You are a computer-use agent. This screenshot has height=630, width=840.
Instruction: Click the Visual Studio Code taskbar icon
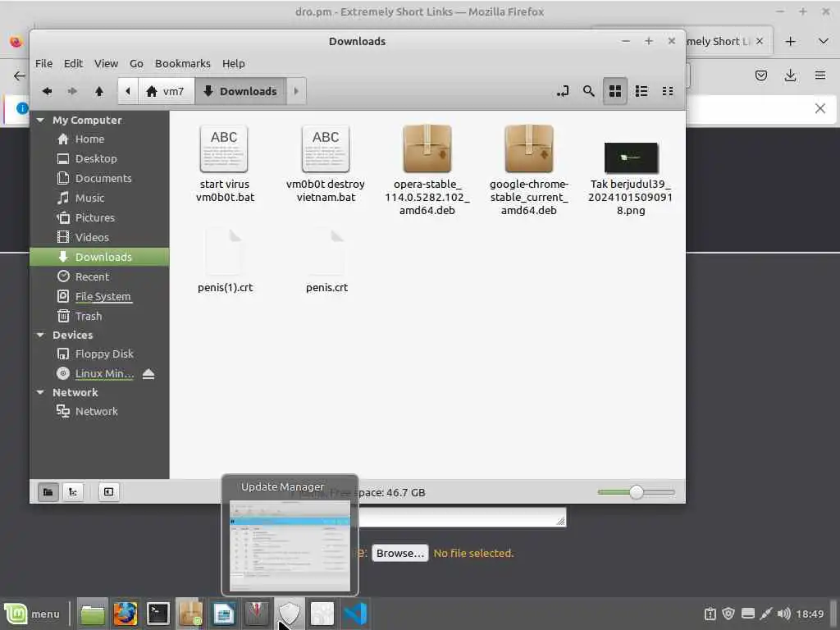click(355, 614)
